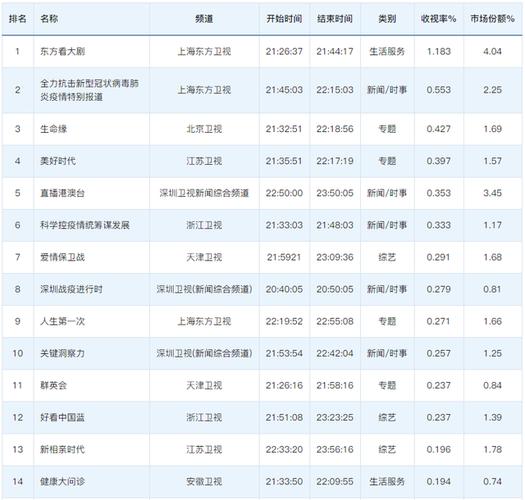This screenshot has width=525, height=500.
Task: Select program name 东方看大剧
Action: pos(63,51)
